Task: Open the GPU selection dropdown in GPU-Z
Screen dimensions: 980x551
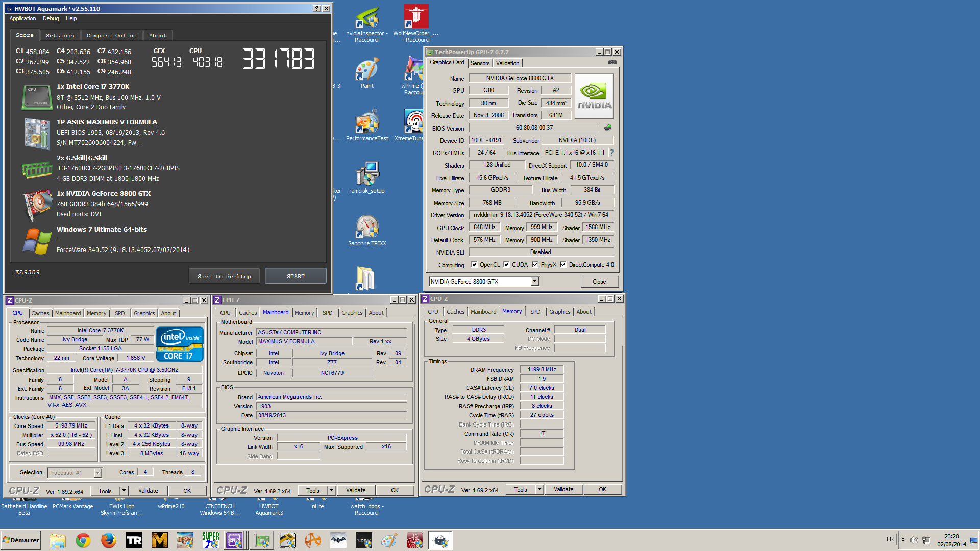Action: click(x=534, y=282)
